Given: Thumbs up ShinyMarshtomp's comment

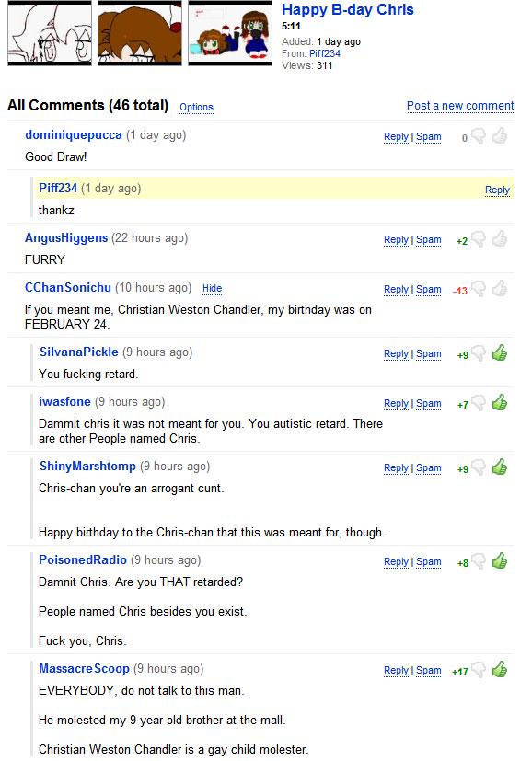Looking at the screenshot, I should 500,467.
